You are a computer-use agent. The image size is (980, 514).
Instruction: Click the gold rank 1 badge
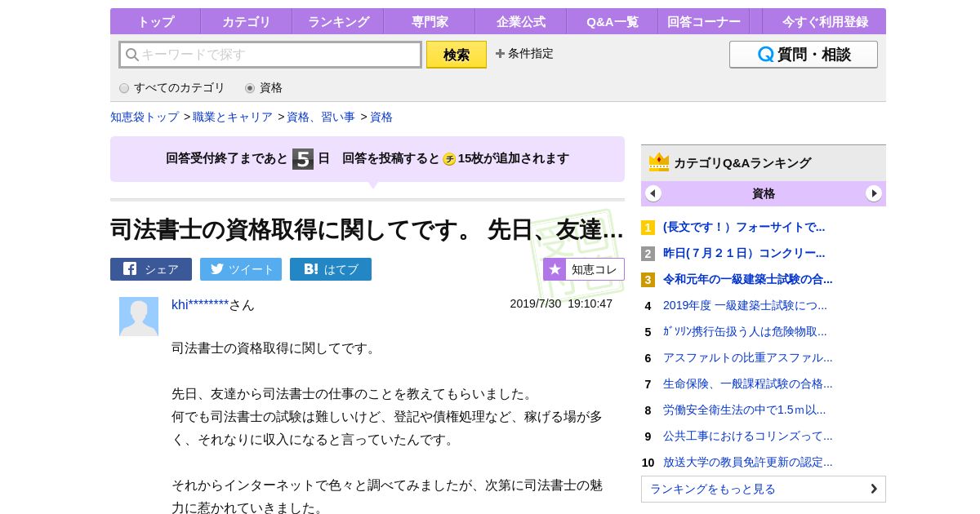(x=648, y=228)
